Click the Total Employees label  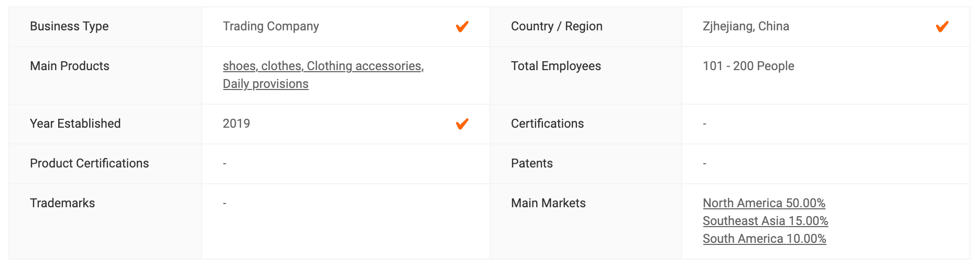point(556,66)
